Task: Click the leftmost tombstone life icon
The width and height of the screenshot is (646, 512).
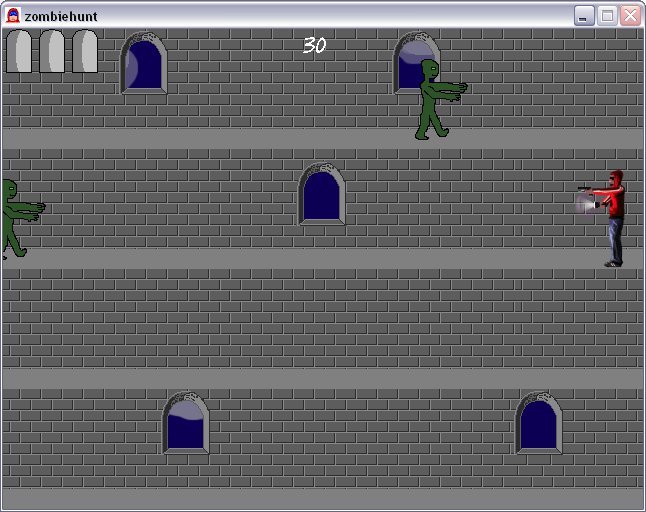Action: click(x=19, y=51)
